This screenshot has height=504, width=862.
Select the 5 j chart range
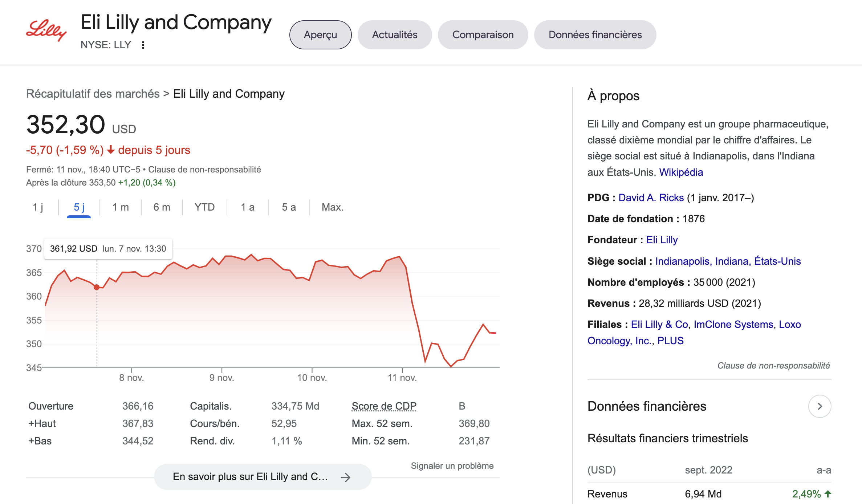79,207
